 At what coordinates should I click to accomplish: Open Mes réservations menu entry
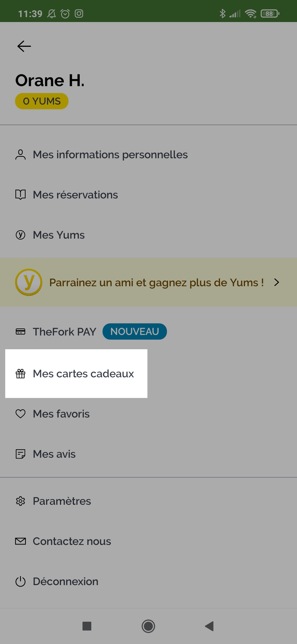[x=148, y=195]
